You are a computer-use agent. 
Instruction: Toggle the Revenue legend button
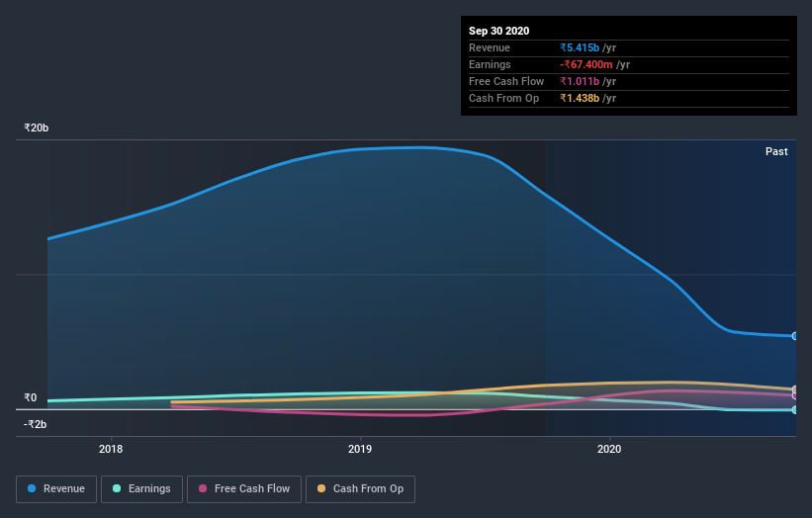click(56, 489)
